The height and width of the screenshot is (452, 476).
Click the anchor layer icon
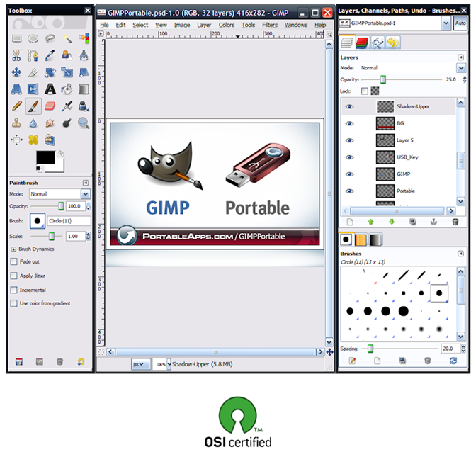(x=433, y=222)
